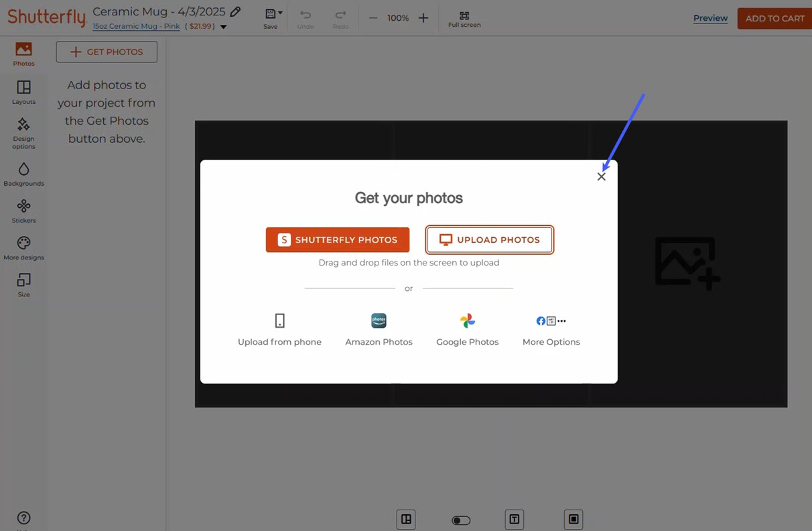
Task: Open the Size sidebar panel
Action: [x=23, y=285]
